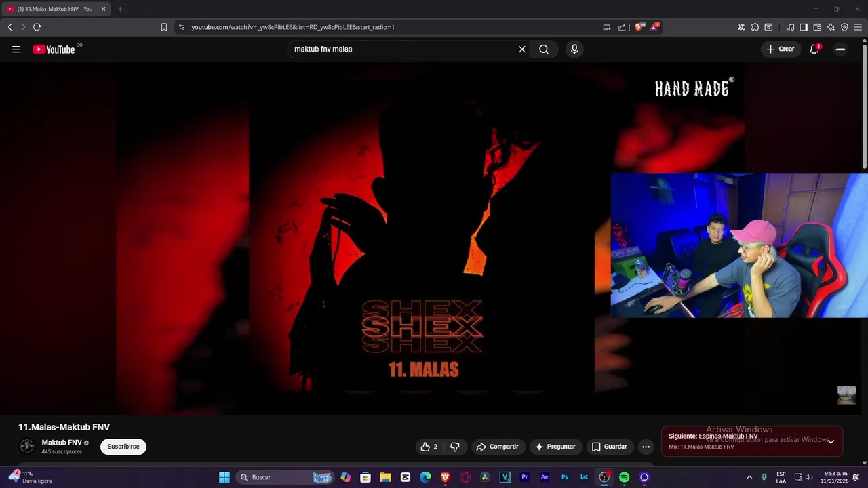Open the Windows Start menu
The height and width of the screenshot is (488, 868).
coord(224,477)
